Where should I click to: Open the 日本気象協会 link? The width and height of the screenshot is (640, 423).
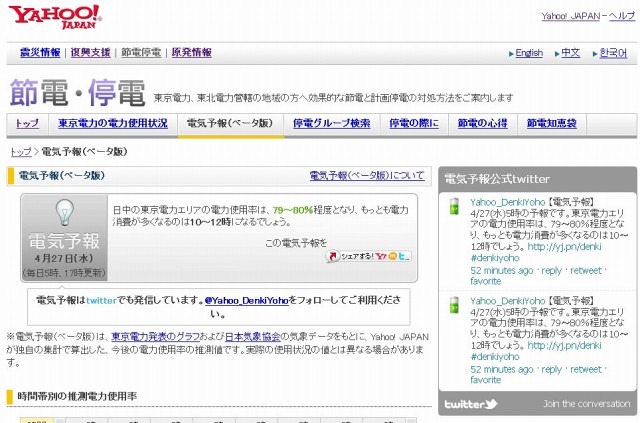click(253, 337)
